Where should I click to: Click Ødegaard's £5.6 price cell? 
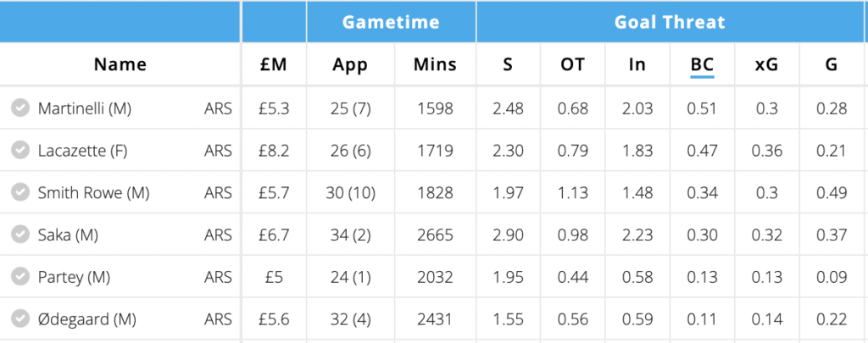pyautogui.click(x=274, y=320)
